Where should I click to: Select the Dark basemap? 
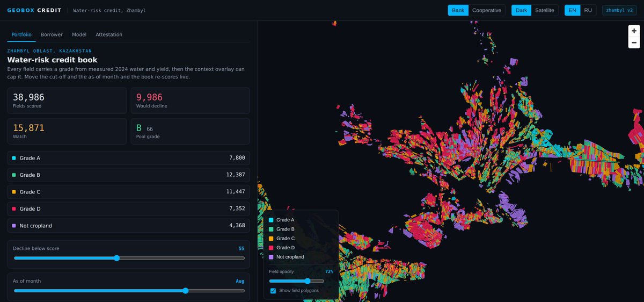pos(521,10)
